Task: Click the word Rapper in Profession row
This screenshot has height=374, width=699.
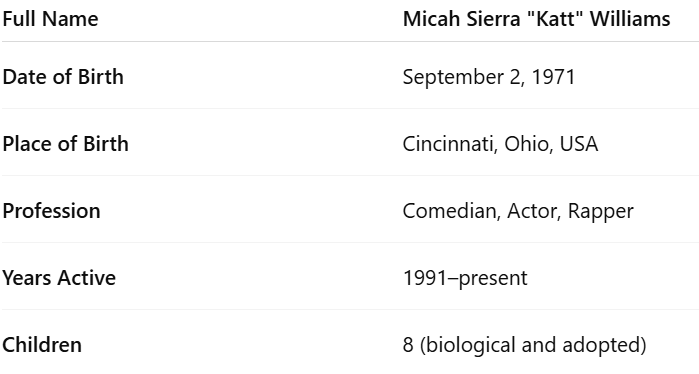Action: 600,212
